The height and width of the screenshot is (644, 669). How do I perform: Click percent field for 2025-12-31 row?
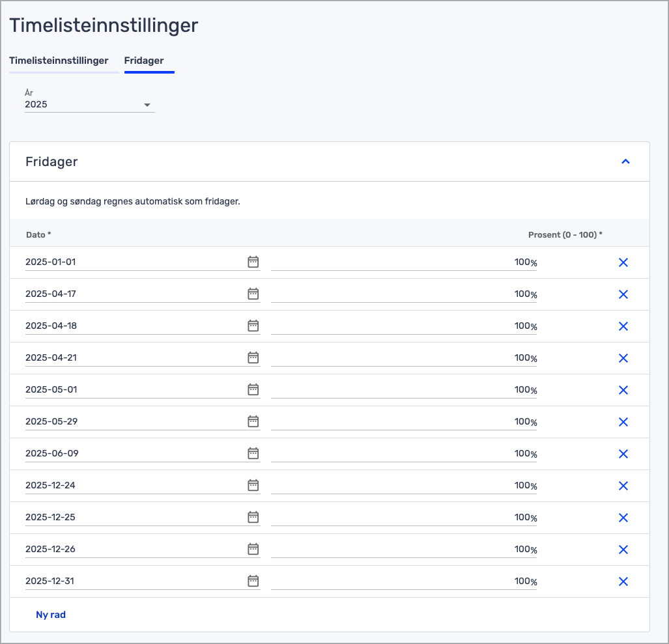404,581
